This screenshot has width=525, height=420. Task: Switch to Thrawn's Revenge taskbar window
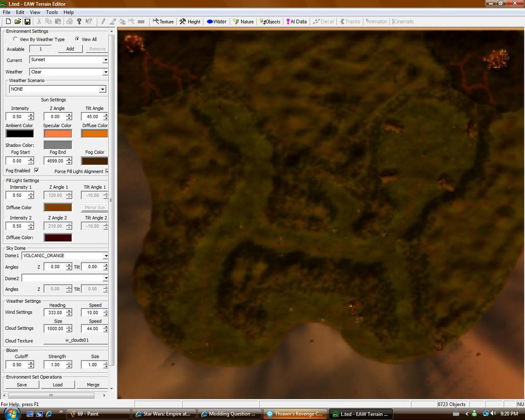click(x=295, y=414)
